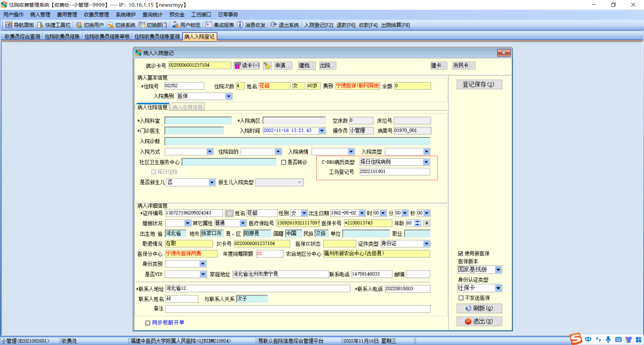Click the eraser clear icon beside 读卡

[267, 66]
